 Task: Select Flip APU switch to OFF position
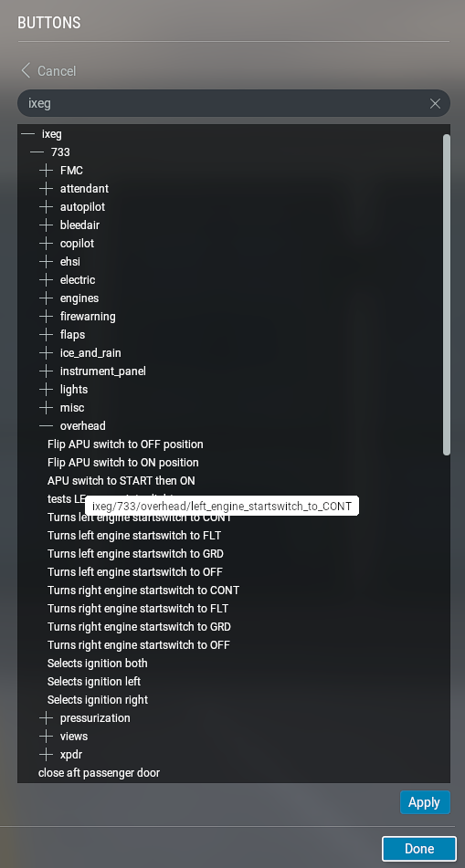tap(125, 444)
